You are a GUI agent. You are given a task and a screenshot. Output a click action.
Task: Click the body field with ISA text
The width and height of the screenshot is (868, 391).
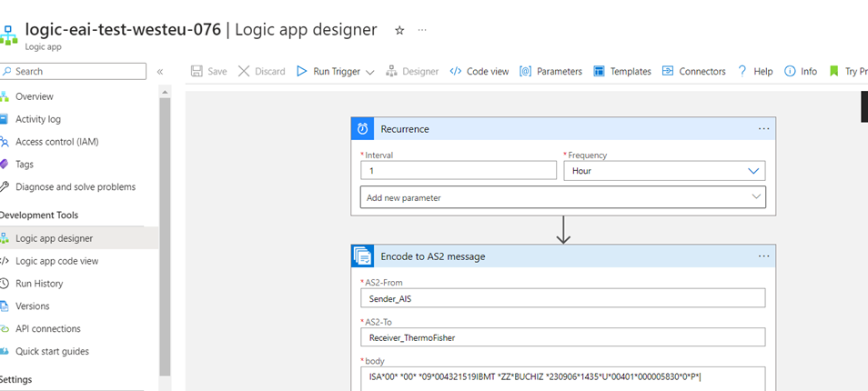click(x=563, y=379)
